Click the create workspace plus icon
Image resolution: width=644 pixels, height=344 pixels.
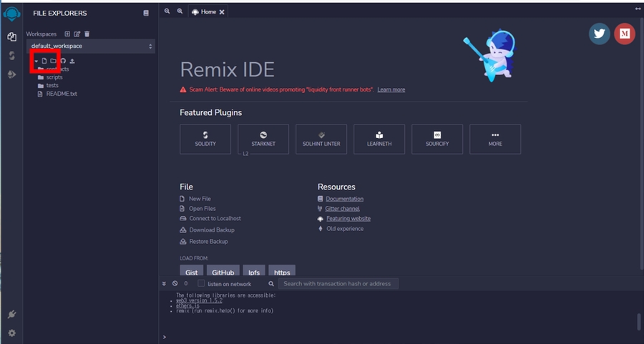tap(68, 34)
